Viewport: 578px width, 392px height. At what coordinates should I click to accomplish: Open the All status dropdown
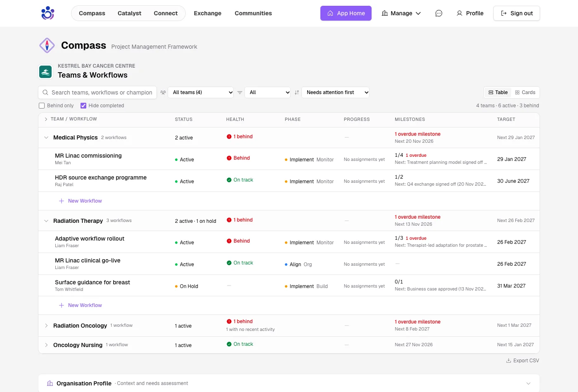[x=268, y=92]
